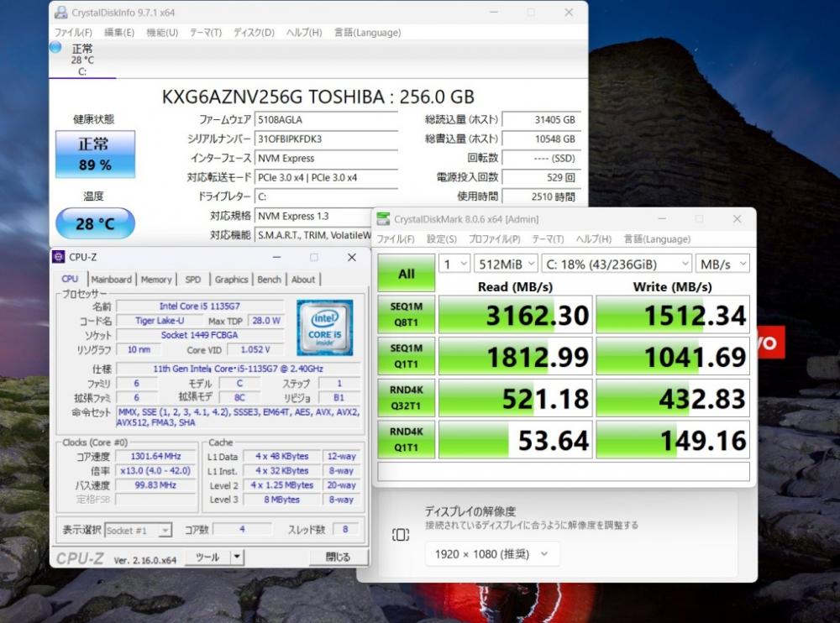Switch to the Bench tab in CPU-Z
Image resolution: width=840 pixels, height=623 pixels.
tap(269, 280)
